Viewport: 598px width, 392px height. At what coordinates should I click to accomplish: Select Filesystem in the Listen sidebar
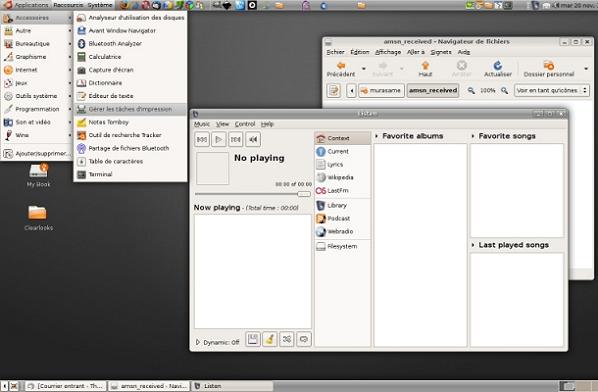342,246
